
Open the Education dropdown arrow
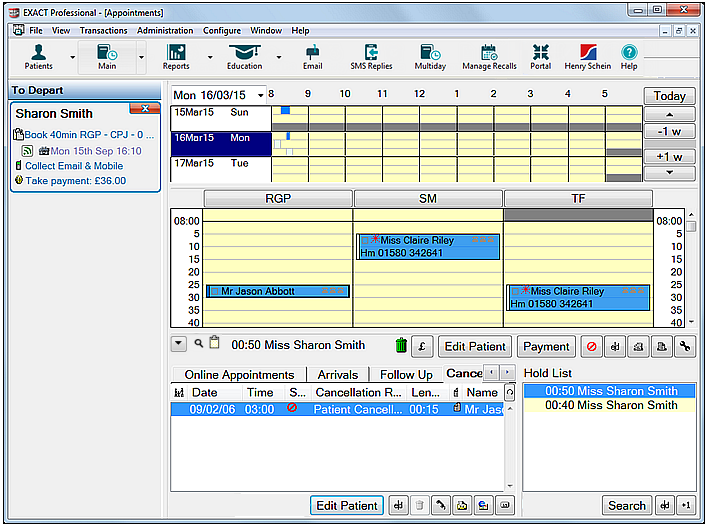coord(279,57)
